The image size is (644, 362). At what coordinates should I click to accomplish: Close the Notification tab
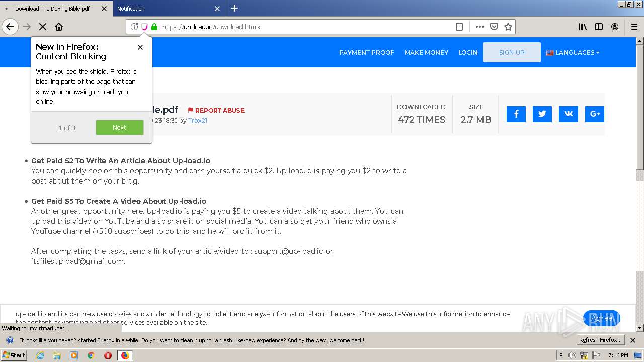(x=217, y=9)
